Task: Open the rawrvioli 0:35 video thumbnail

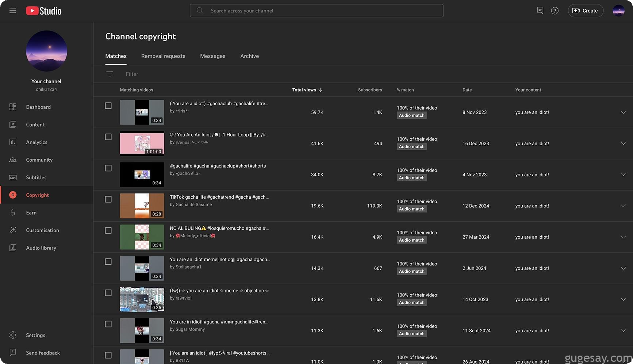Action: pos(142,299)
